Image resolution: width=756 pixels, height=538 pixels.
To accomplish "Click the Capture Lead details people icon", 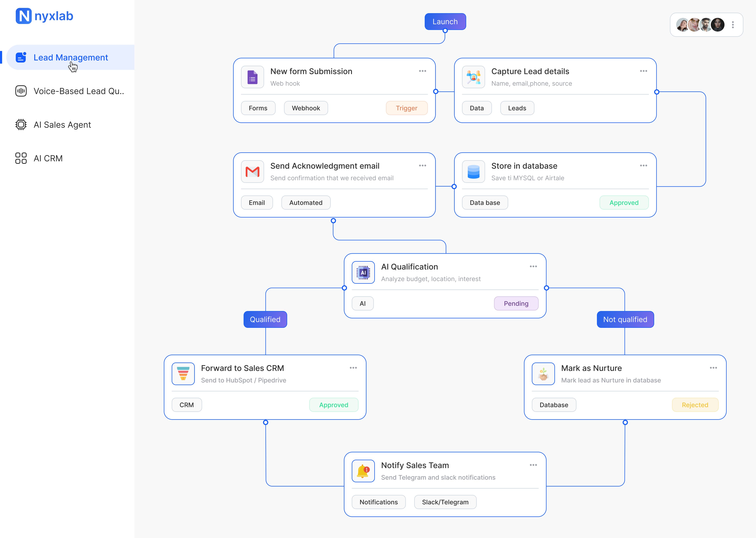I will point(473,77).
